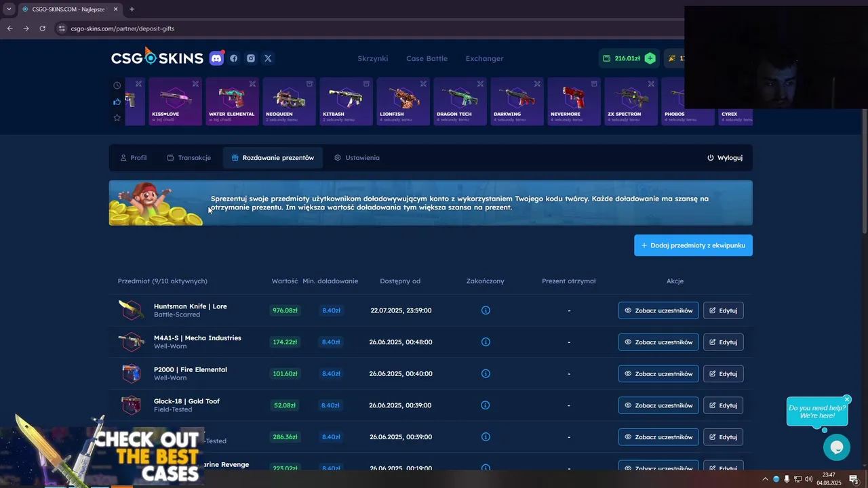The height and width of the screenshot is (488, 868).
Task: Open the X (Twitter) link icon
Action: tap(268, 58)
